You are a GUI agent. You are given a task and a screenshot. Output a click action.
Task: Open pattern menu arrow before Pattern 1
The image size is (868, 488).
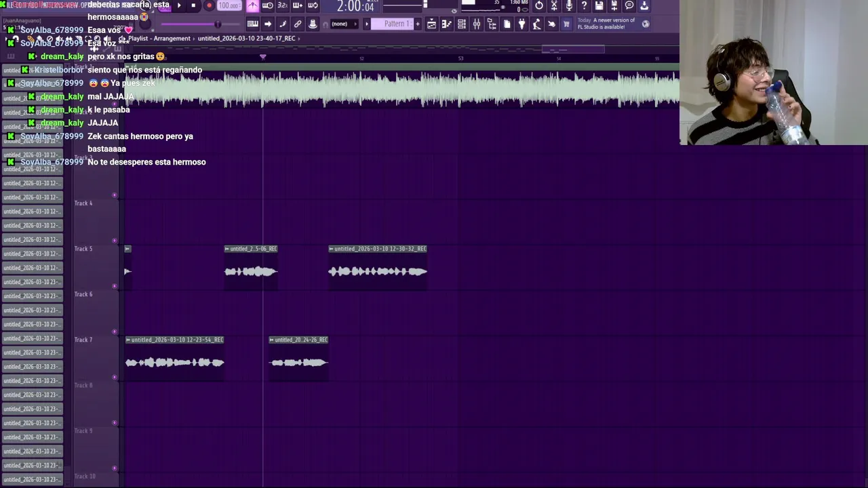pyautogui.click(x=367, y=24)
